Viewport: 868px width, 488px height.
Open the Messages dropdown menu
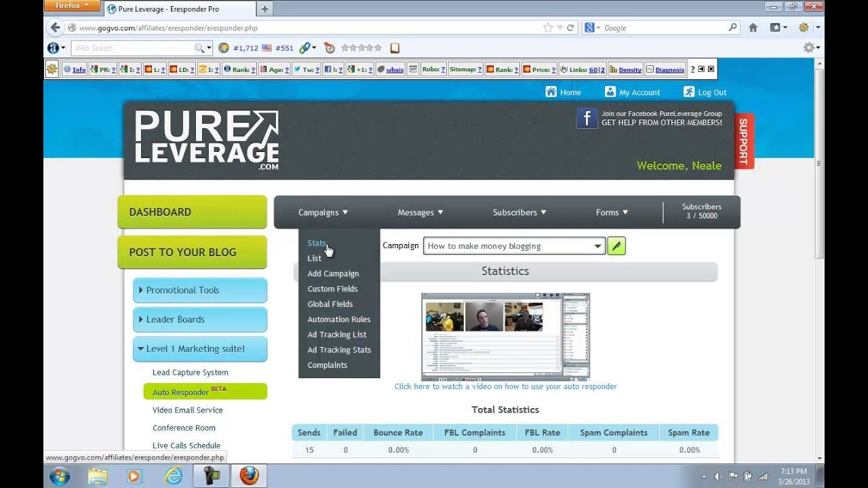(420, 212)
